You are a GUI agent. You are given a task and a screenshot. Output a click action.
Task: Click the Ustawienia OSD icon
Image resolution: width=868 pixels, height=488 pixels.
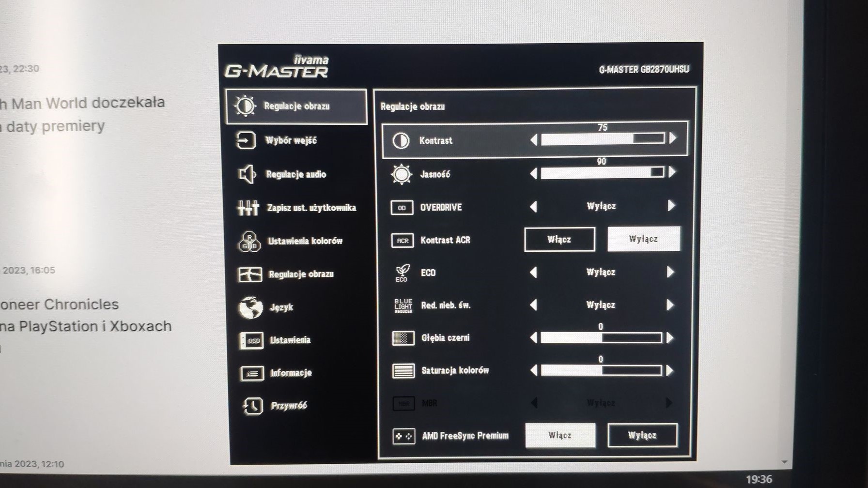[x=252, y=340]
